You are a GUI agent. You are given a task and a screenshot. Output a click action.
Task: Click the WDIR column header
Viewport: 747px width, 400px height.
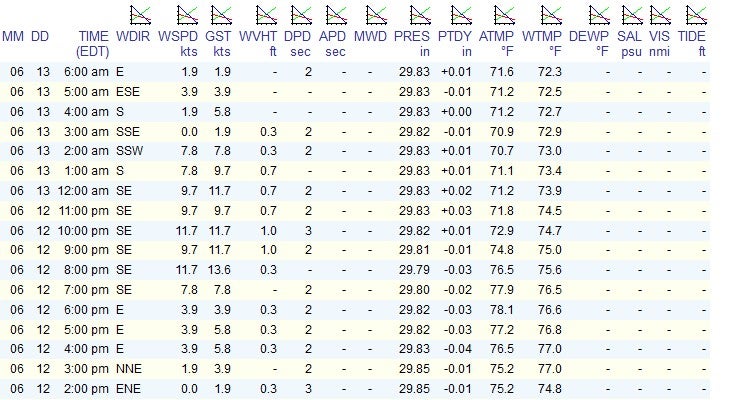(x=133, y=37)
